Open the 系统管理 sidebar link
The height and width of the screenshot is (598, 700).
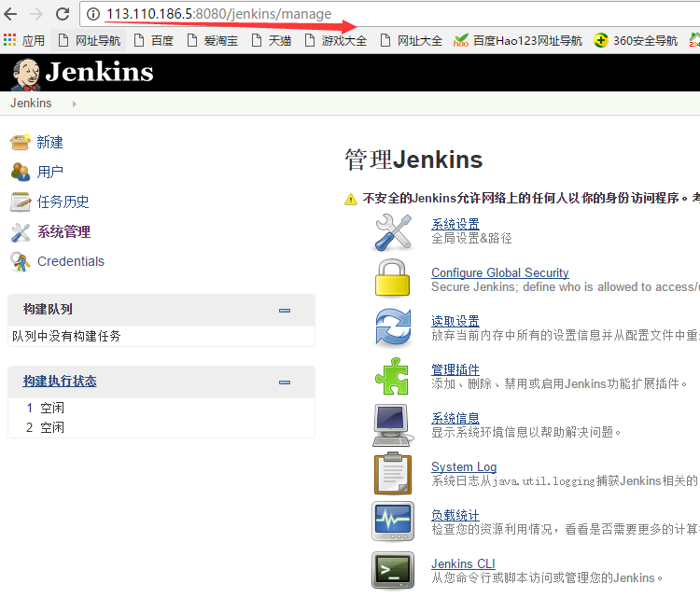[63, 232]
